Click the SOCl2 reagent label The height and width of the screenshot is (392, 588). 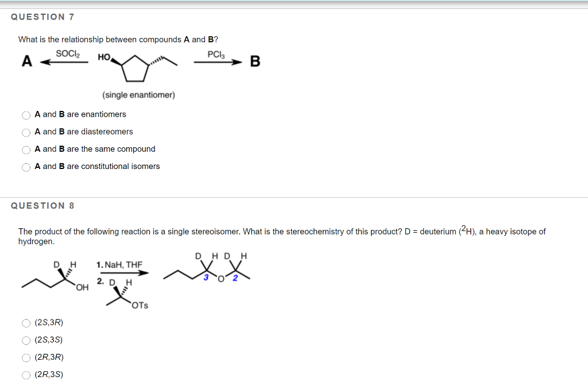coord(68,53)
